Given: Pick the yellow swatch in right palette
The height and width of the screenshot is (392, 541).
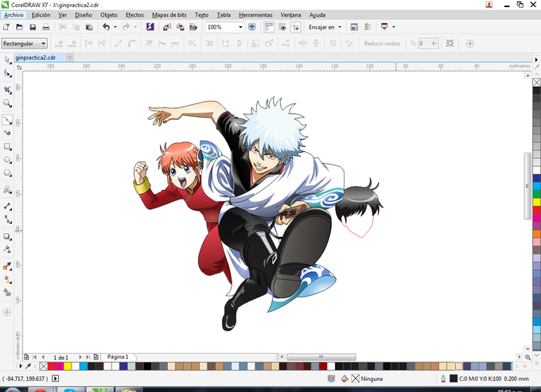Looking at the screenshot, I should [x=536, y=202].
